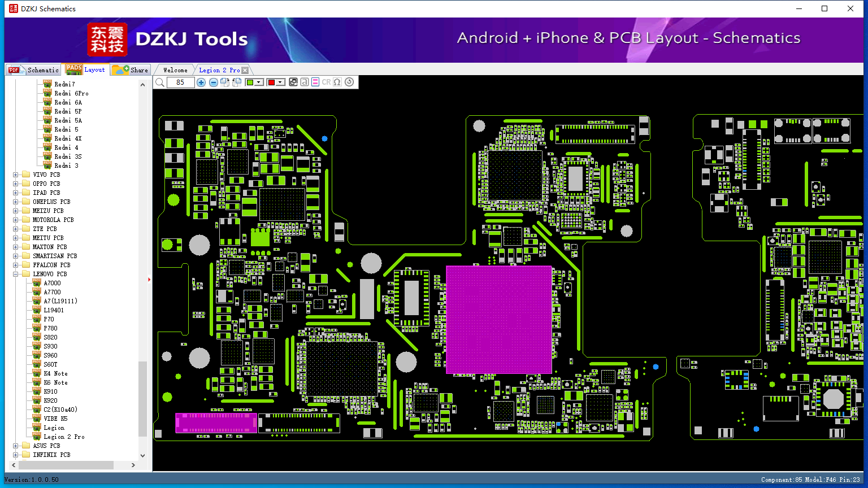Switch to the Share tab
This screenshot has width=868, height=488.
[x=130, y=69]
